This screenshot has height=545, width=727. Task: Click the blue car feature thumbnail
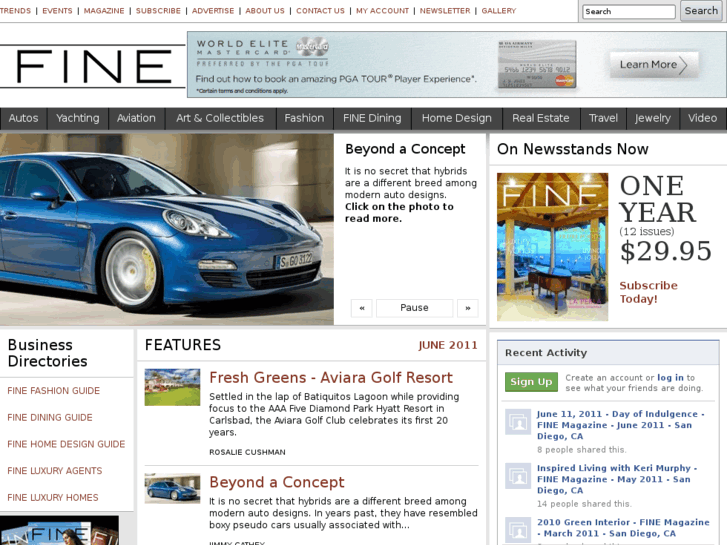(x=172, y=488)
